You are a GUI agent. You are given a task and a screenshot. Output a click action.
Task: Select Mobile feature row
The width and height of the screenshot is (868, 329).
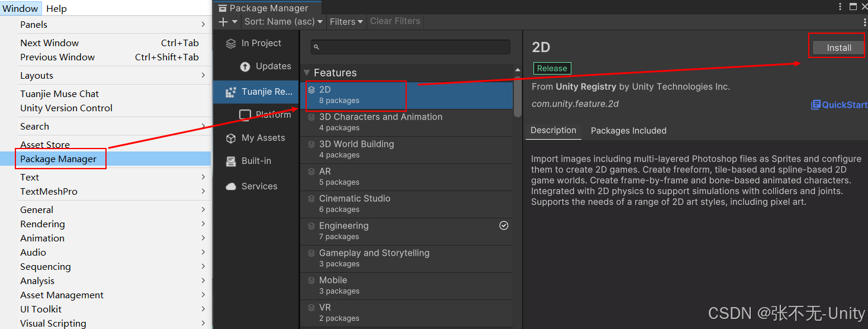coord(407,286)
